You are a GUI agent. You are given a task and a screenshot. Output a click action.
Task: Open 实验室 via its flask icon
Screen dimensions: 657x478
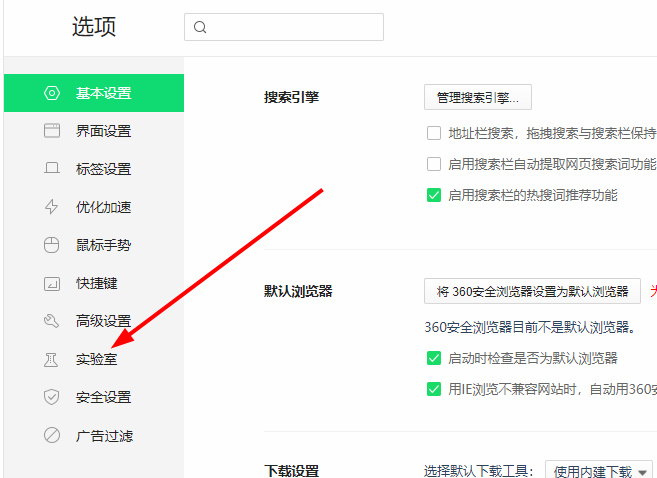[52, 359]
